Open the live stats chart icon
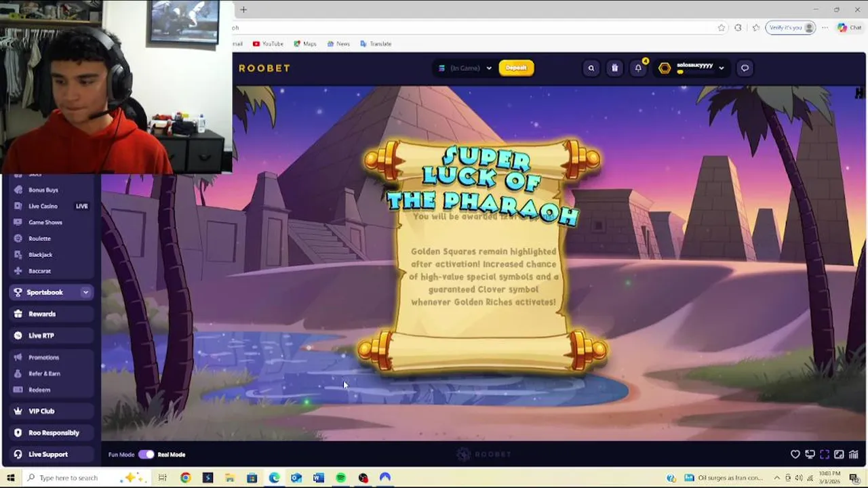The height and width of the screenshot is (488, 868). [x=854, y=455]
